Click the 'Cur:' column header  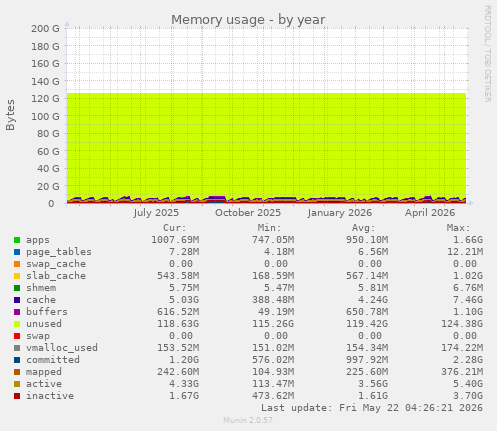point(175,228)
